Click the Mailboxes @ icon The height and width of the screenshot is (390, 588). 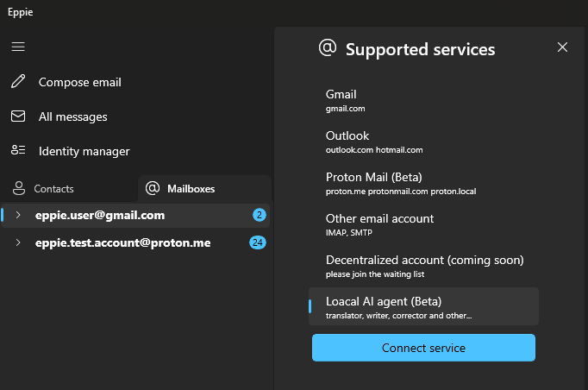click(153, 188)
